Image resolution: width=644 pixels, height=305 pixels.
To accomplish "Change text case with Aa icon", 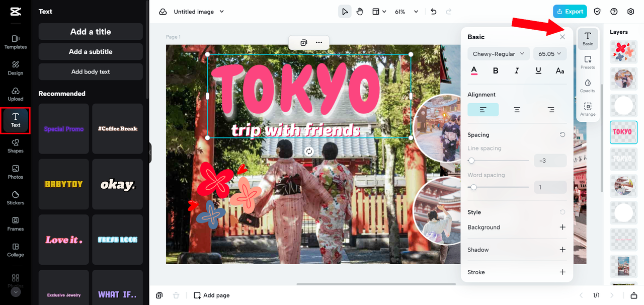I will coord(560,71).
